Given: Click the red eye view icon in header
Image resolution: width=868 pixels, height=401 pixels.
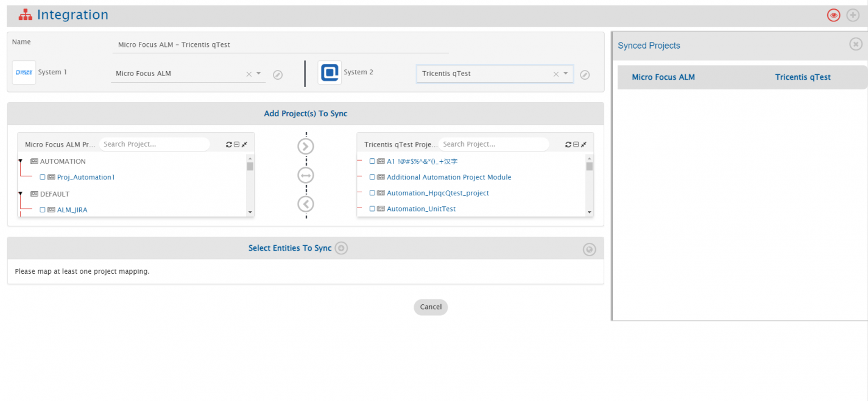Looking at the screenshot, I should coord(833,15).
